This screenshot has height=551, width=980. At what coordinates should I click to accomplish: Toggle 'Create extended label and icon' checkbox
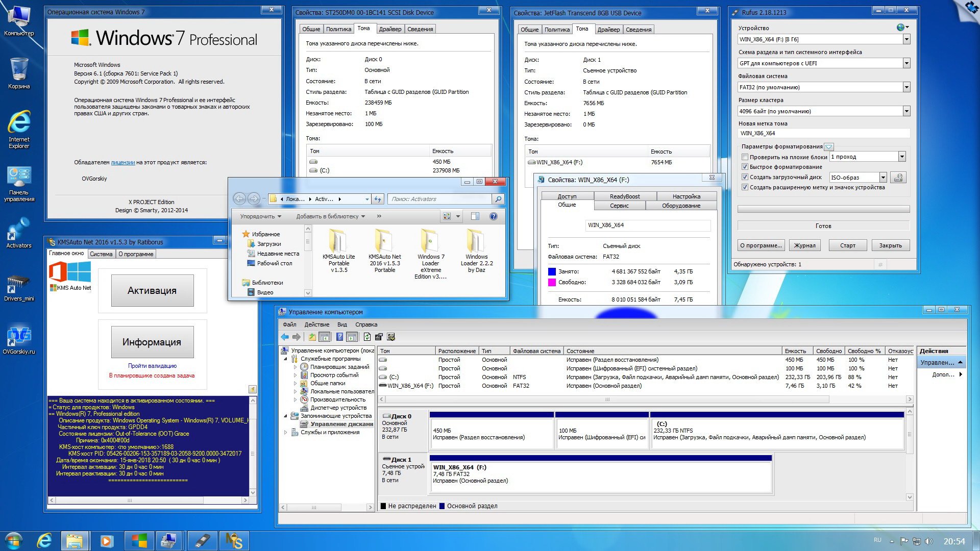(745, 187)
